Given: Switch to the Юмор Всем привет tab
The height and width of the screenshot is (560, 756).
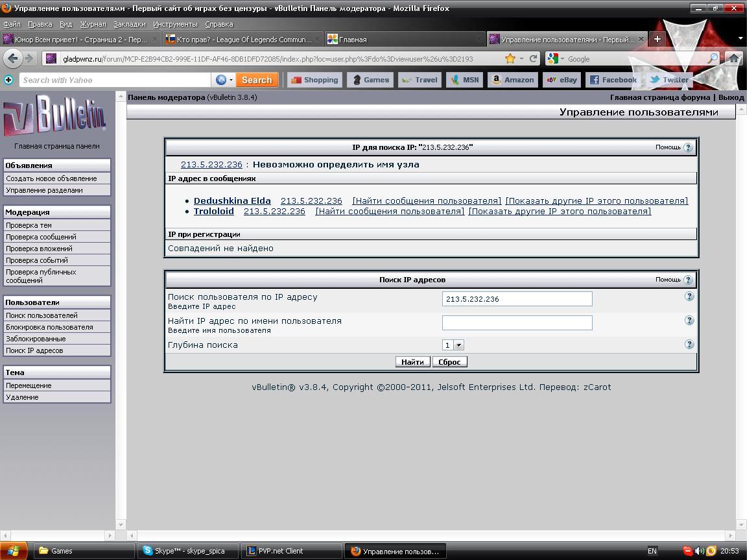Looking at the screenshot, I should pyautogui.click(x=80, y=40).
